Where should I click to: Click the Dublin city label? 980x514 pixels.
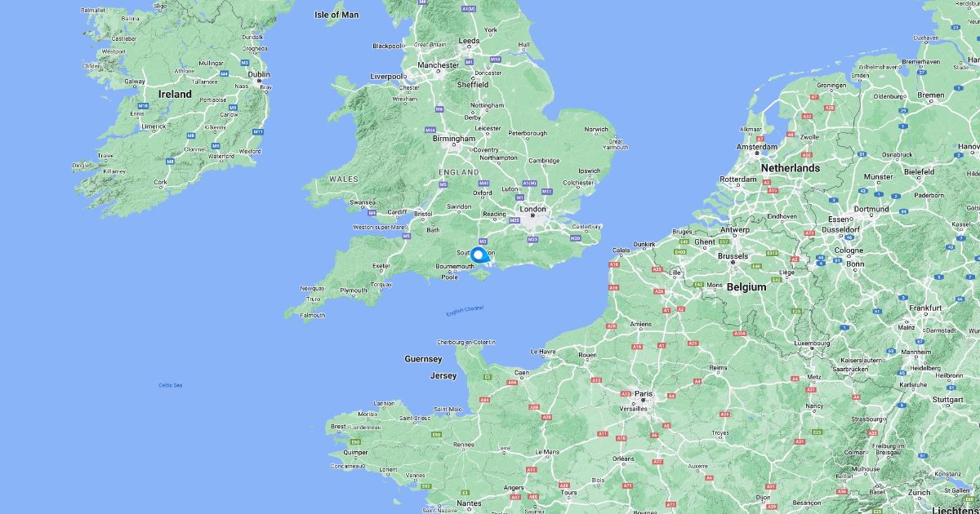point(259,74)
